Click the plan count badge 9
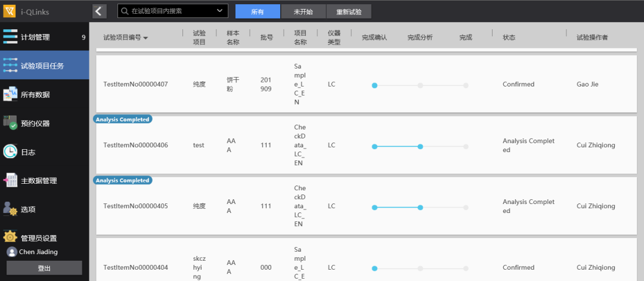The image size is (644, 281). coord(83,38)
